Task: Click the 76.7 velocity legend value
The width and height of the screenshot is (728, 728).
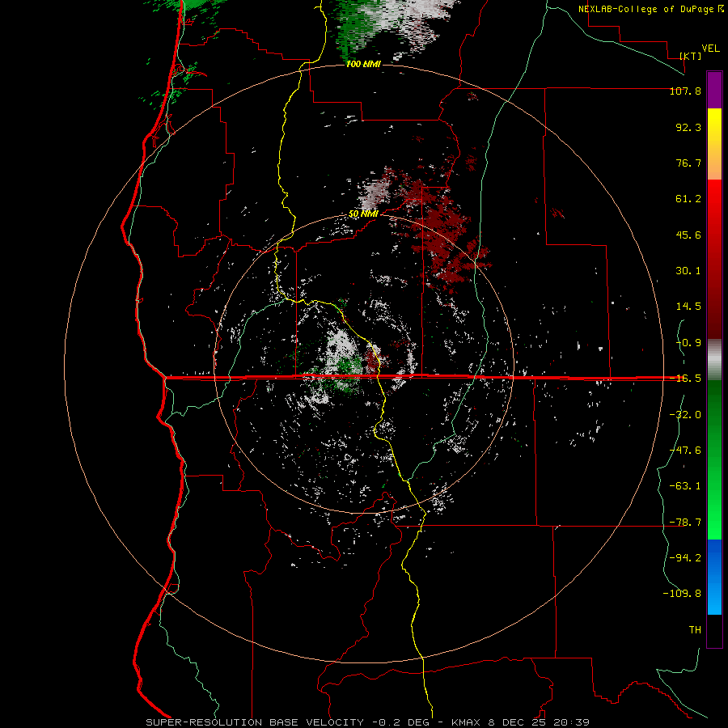Action: coord(688,163)
